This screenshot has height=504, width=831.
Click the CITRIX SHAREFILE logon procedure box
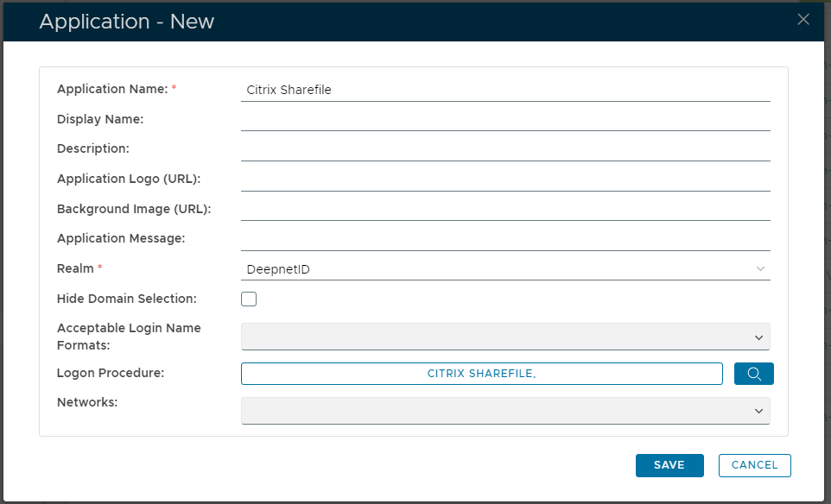tap(481, 374)
